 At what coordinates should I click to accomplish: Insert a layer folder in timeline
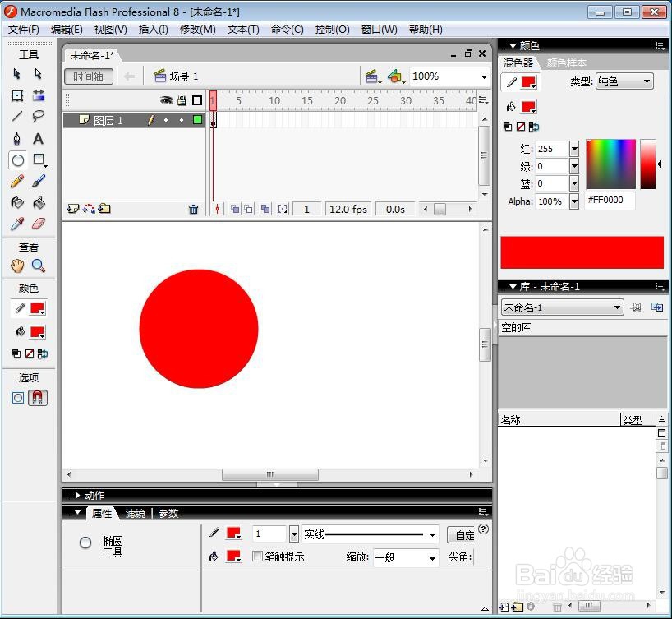(104, 209)
